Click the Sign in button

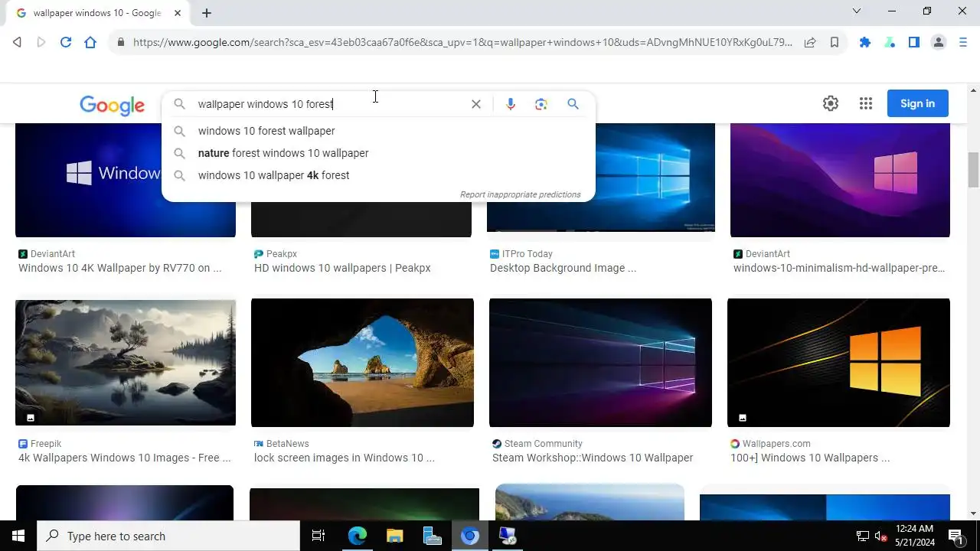point(917,103)
